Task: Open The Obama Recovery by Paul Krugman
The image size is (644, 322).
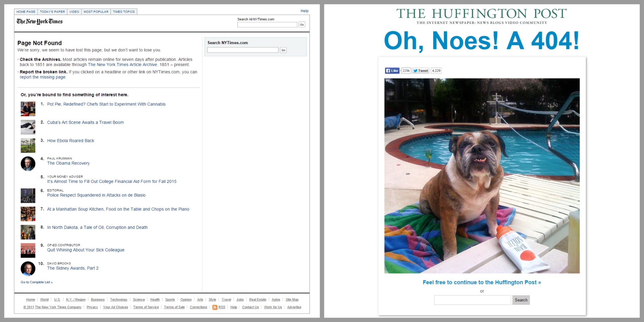Action: coord(68,163)
